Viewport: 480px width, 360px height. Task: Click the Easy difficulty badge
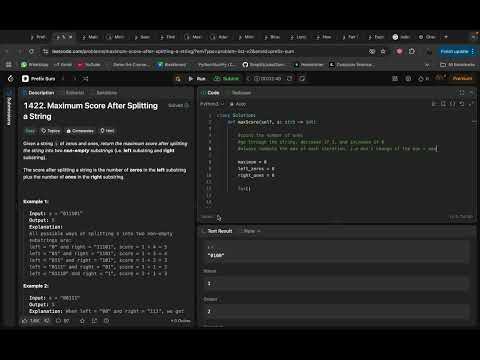pos(30,131)
